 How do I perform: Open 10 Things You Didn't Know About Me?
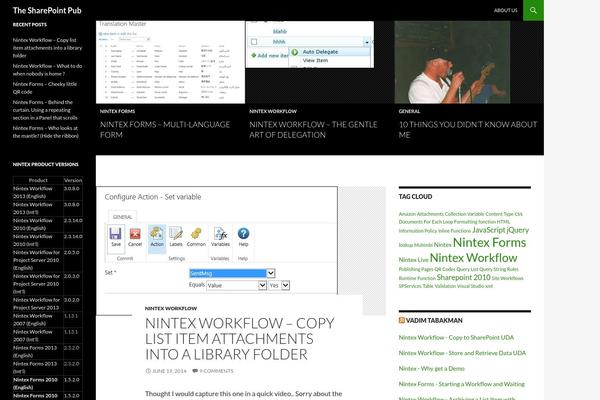pos(468,129)
